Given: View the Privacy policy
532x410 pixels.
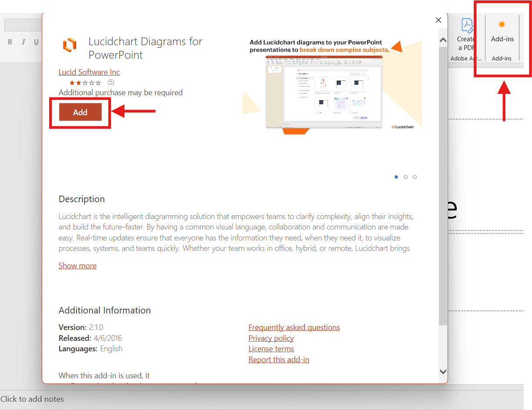Looking at the screenshot, I should (271, 338).
